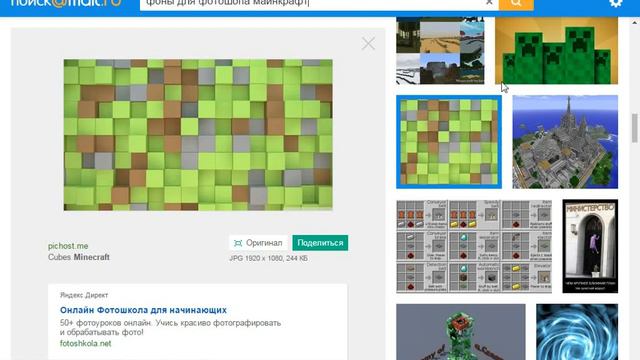Image resolution: width=640 pixels, height=360 pixels.
Task: Click the large Minecraft cubes preview image
Action: pyautogui.click(x=198, y=135)
